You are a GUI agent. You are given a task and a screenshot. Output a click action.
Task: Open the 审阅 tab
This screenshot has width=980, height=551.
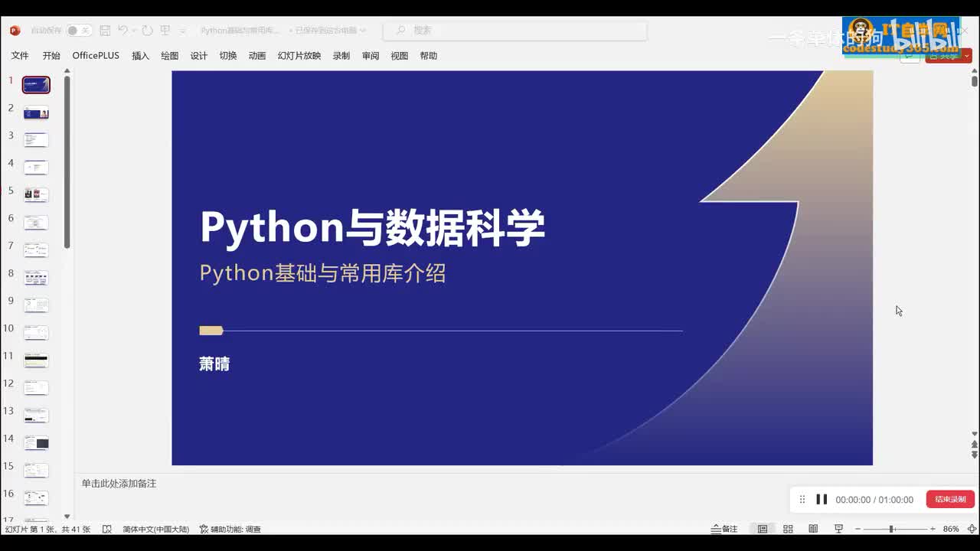[371, 56]
